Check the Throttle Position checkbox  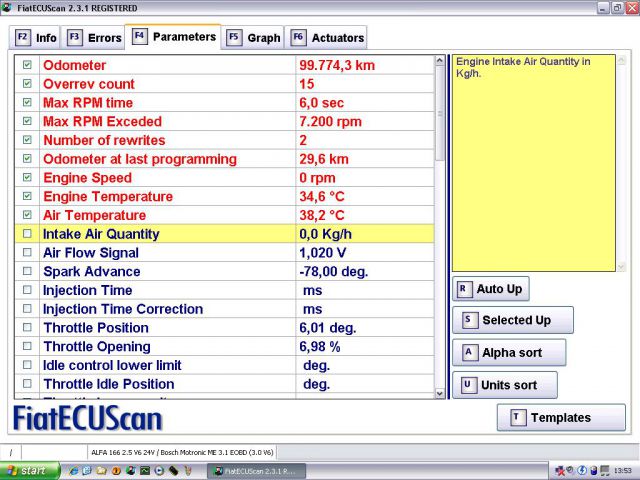(27, 327)
